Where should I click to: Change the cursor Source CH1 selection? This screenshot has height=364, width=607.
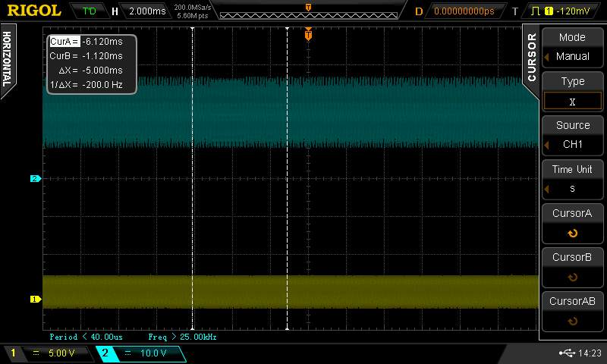click(x=572, y=135)
